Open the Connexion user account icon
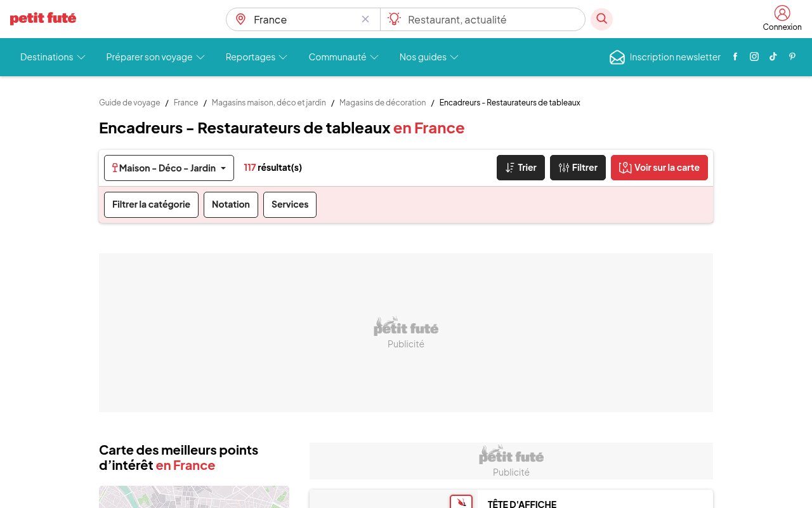The width and height of the screenshot is (812, 508). [x=782, y=13]
